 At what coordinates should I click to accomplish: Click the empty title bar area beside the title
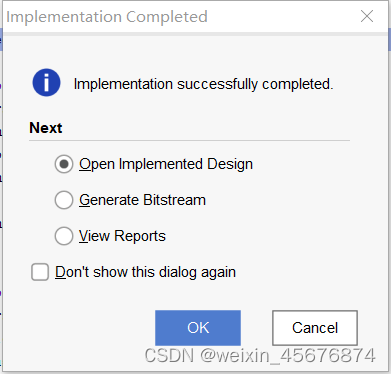point(283,17)
